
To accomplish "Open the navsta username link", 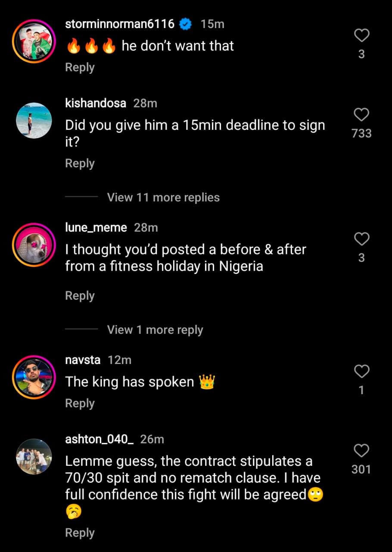I will pyautogui.click(x=83, y=360).
